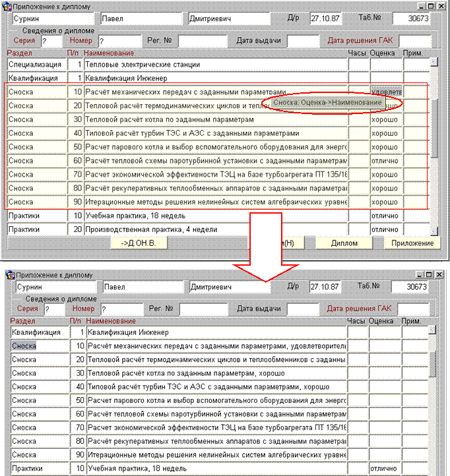The width and height of the screenshot is (450, 476).
Task: Click the ->Д.ОН.В. button
Action: point(139,243)
